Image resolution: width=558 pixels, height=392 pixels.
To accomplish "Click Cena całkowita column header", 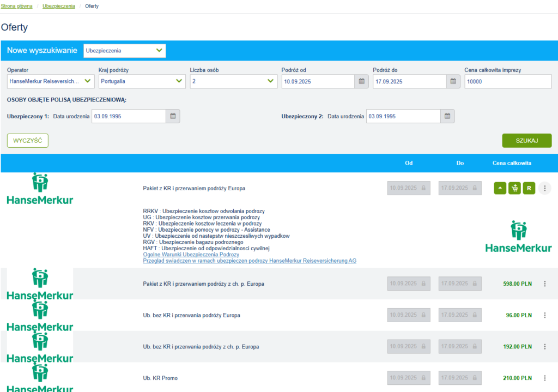I will [x=512, y=163].
